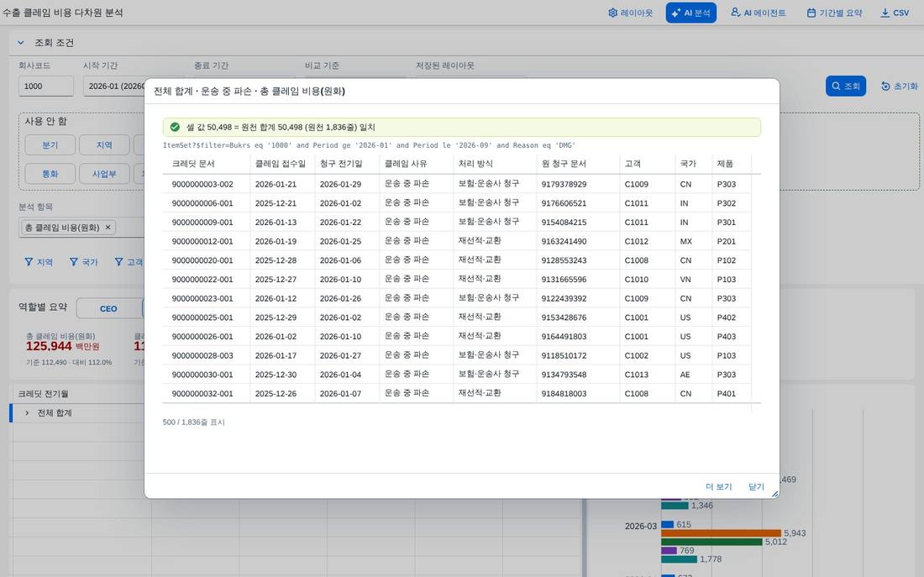Download data with the CSV icon
This screenshot has width=924, height=577.
coord(895,13)
